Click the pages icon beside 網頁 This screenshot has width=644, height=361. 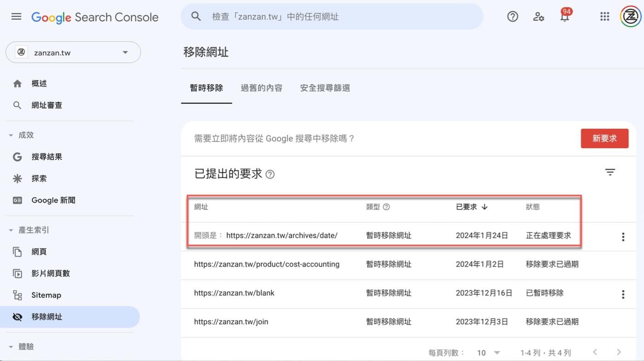coord(17,252)
